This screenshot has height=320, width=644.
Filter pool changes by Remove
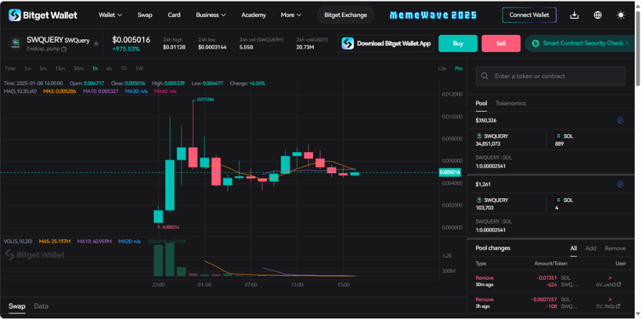(x=615, y=248)
